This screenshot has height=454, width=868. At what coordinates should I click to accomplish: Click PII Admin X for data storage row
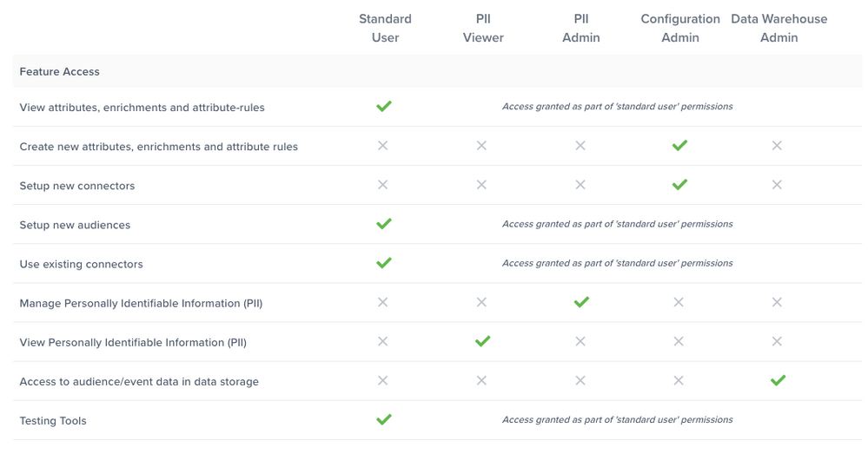pos(580,380)
